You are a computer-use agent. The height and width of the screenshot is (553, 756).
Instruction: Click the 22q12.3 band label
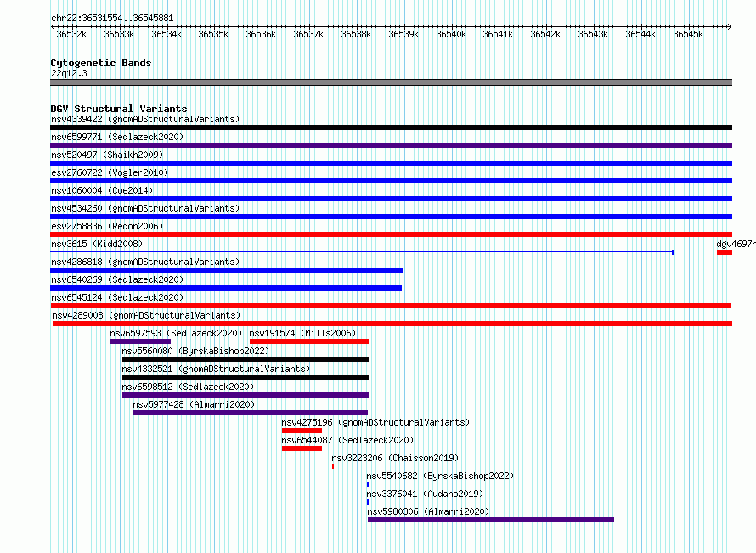pos(69,73)
